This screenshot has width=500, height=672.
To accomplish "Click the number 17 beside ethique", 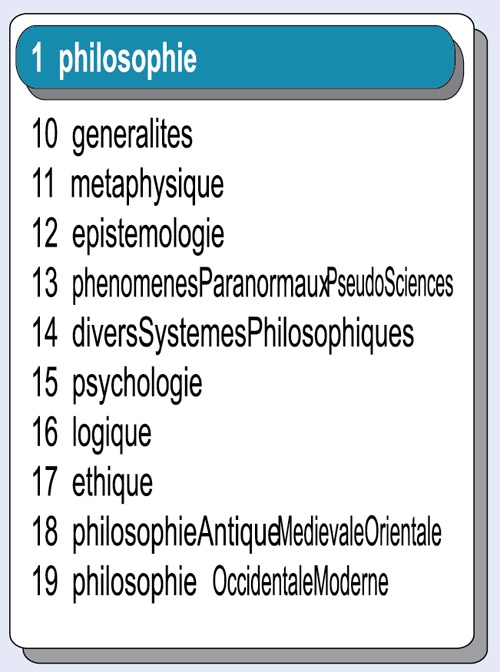I will (x=45, y=482).
